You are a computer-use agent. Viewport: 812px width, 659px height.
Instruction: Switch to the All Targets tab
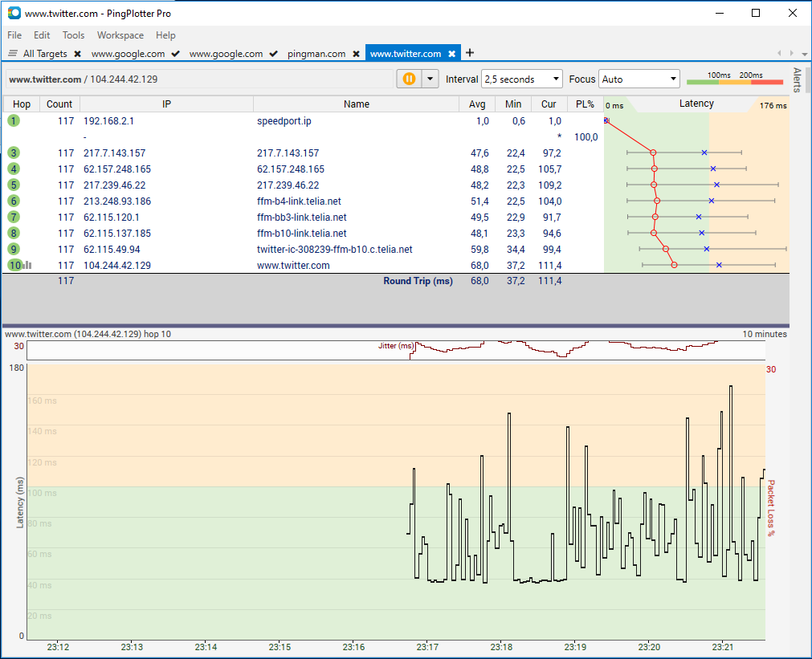45,53
